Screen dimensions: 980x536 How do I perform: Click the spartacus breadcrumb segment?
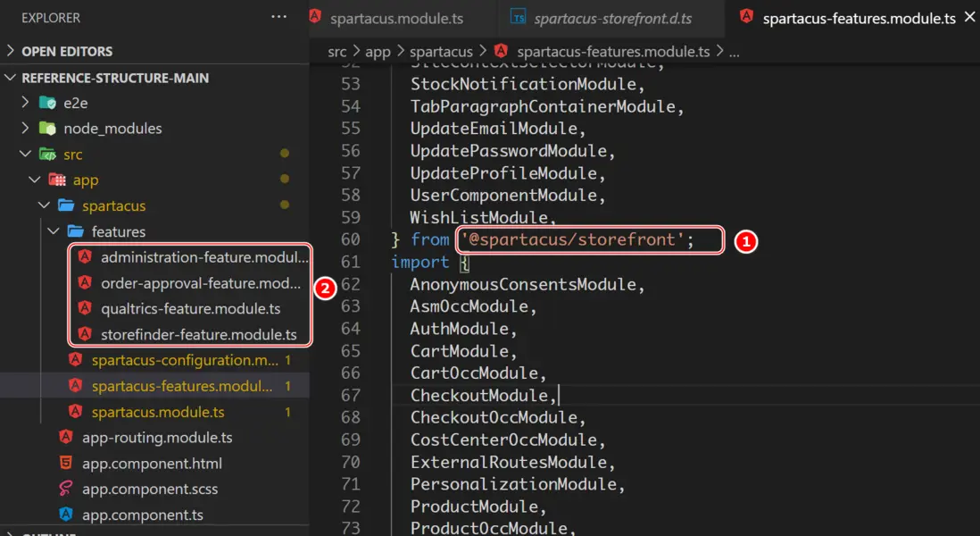click(441, 51)
